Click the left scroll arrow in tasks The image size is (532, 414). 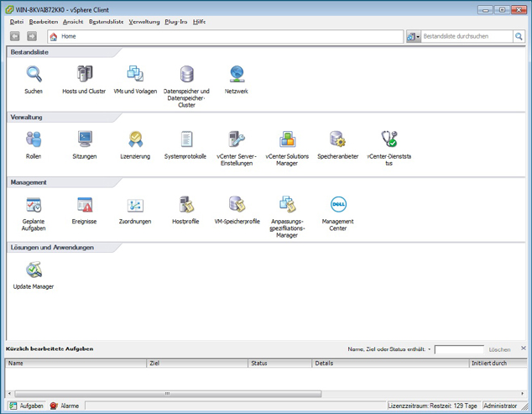[x=9, y=394]
